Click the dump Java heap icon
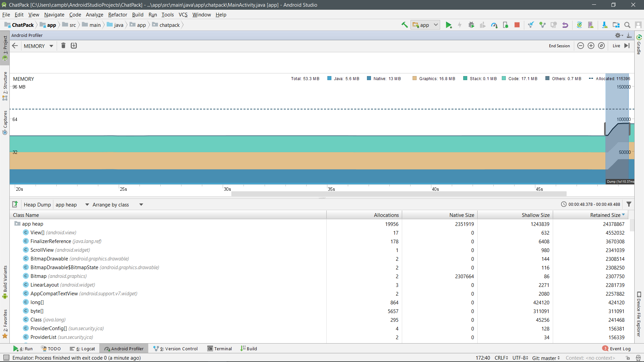The height and width of the screenshot is (362, 644). [x=74, y=46]
